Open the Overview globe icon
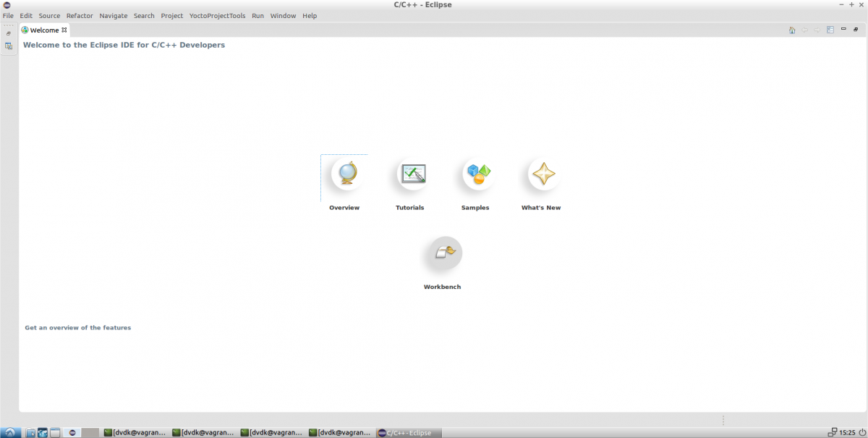868x438 pixels. point(344,174)
